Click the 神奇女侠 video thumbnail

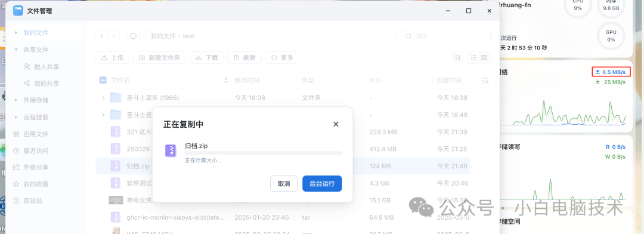pyautogui.click(x=116, y=201)
